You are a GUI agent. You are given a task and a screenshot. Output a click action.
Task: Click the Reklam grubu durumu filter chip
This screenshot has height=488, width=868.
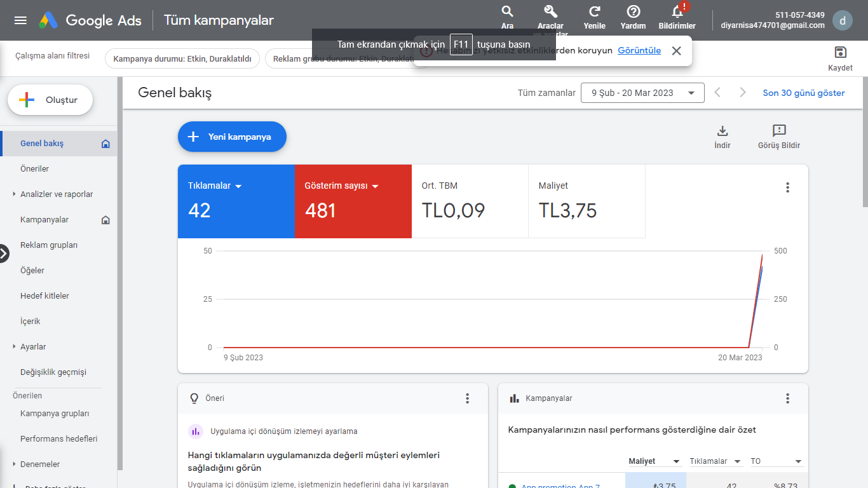[343, 59]
